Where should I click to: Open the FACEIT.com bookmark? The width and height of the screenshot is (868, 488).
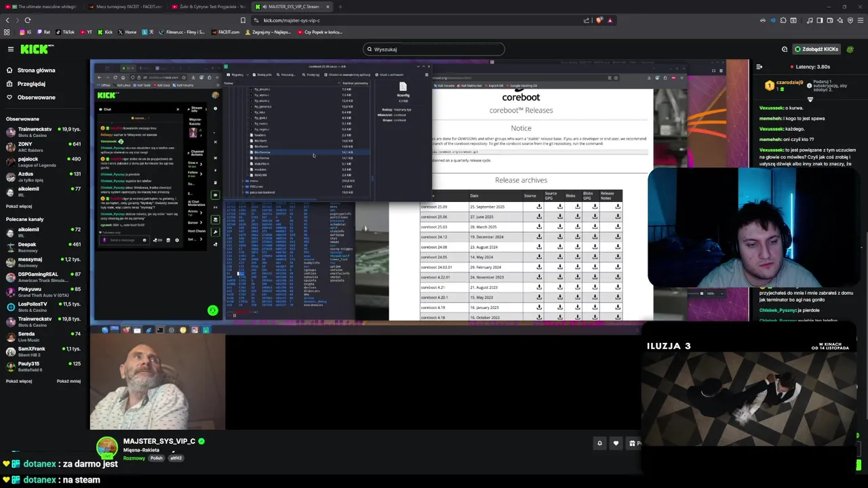click(225, 32)
